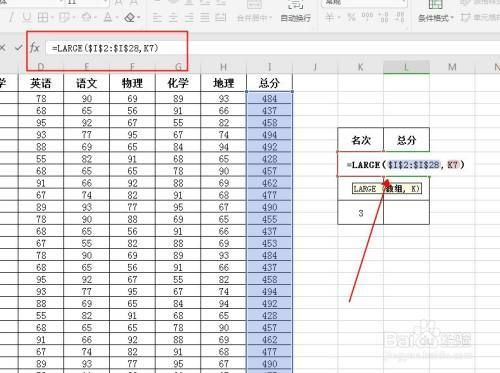Open the fx insert function dialog

coord(35,48)
